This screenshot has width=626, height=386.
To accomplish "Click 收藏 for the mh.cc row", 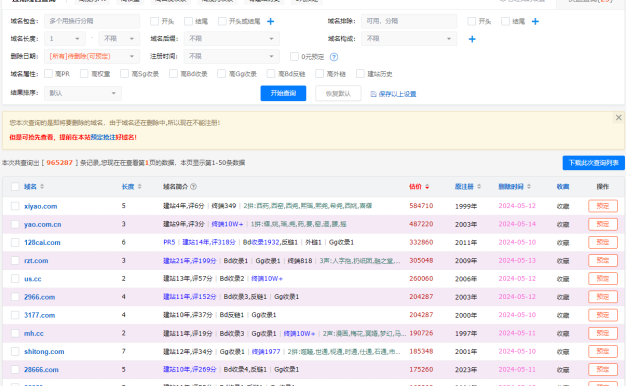I will coord(563,333).
